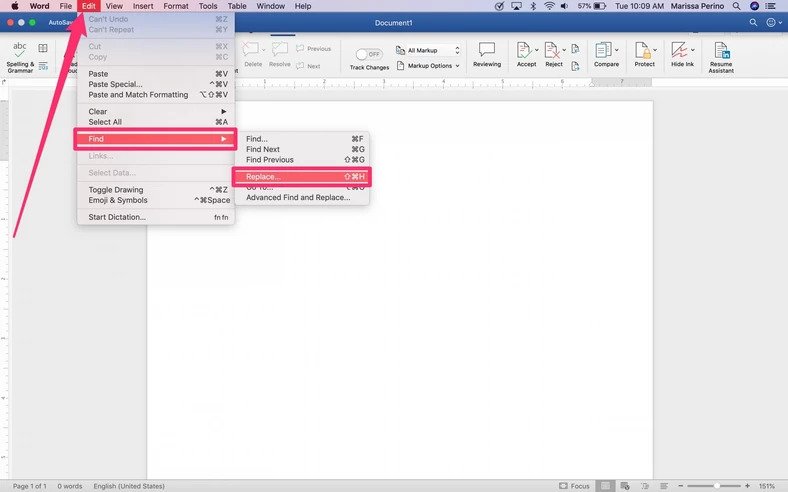The image size is (788, 492).
Task: Adjust the zoom slider handle
Action: pyautogui.click(x=717, y=486)
